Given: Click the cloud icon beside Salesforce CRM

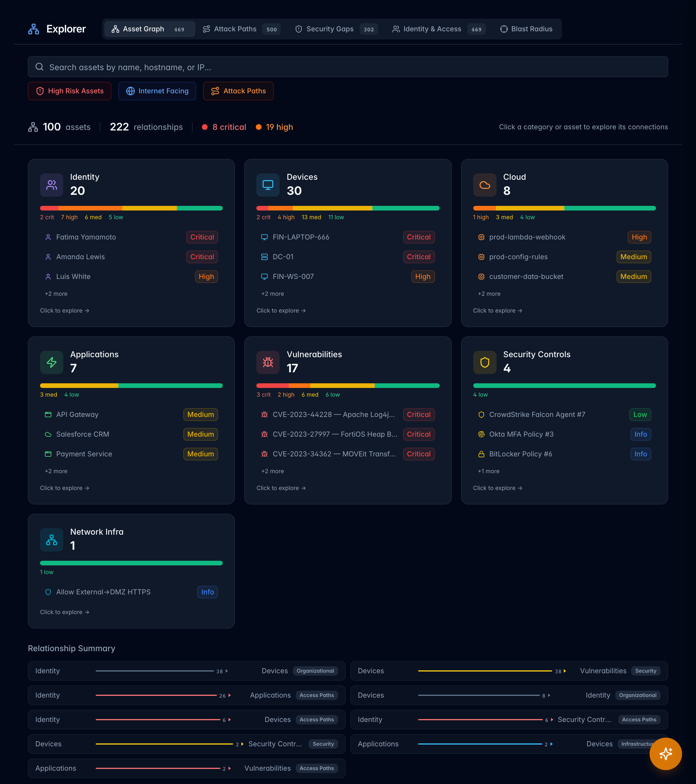Looking at the screenshot, I should (48, 435).
